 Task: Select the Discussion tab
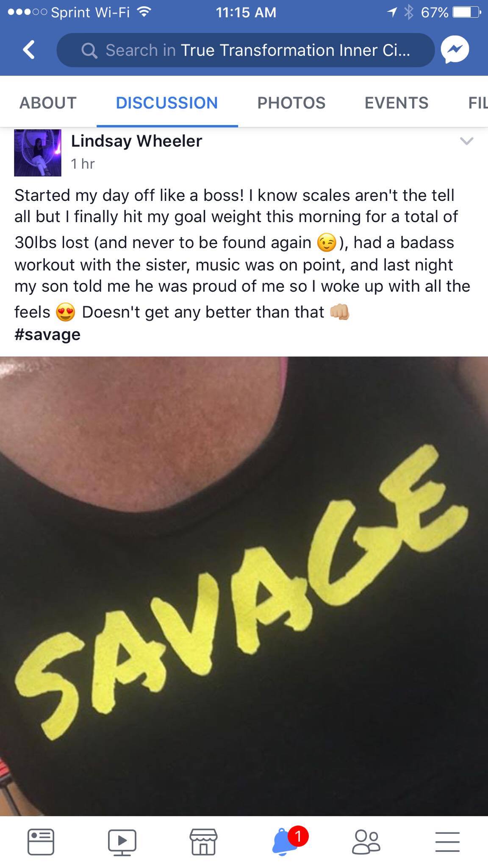pyautogui.click(x=167, y=103)
